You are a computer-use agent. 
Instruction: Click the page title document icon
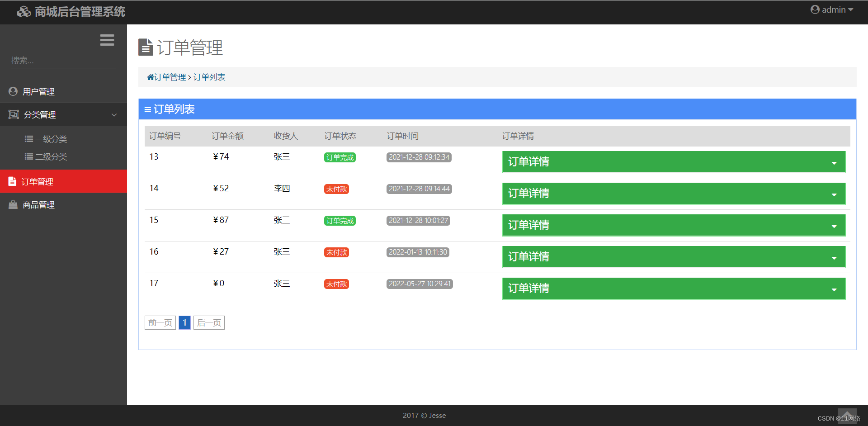click(x=146, y=47)
